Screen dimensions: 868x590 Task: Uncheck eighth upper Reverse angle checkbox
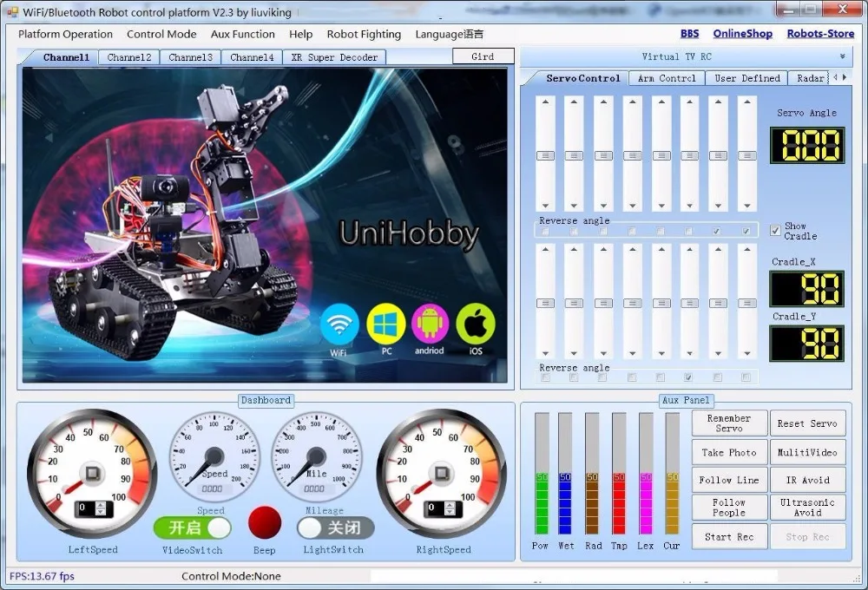click(x=746, y=232)
